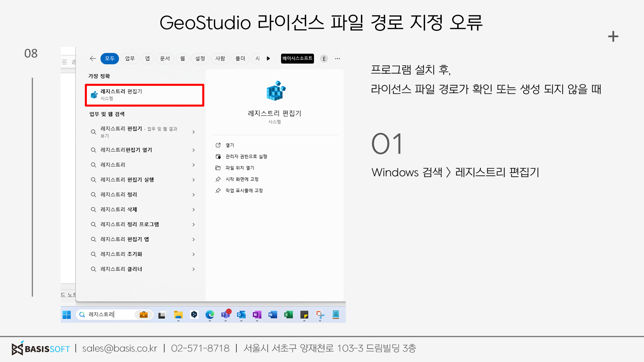Expand chevron for 레지스트리 삭제 suggestion
Viewport: 644px width, 362px height.
point(194,209)
